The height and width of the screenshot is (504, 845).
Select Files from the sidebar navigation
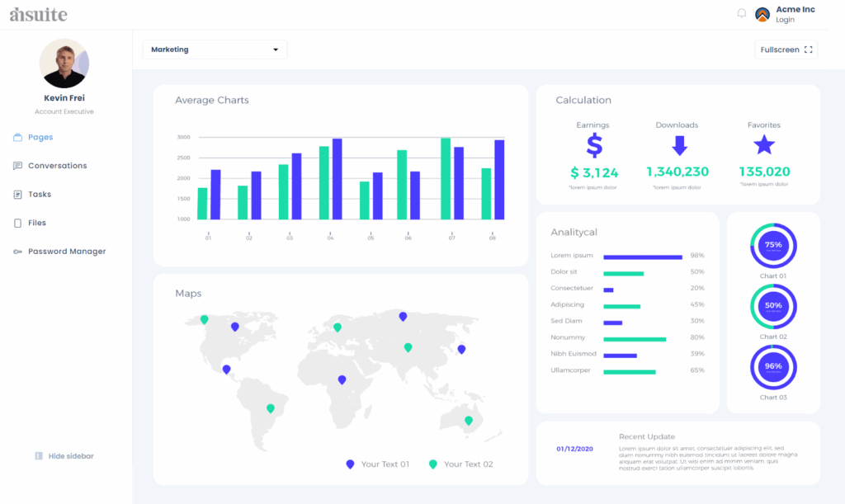(36, 223)
